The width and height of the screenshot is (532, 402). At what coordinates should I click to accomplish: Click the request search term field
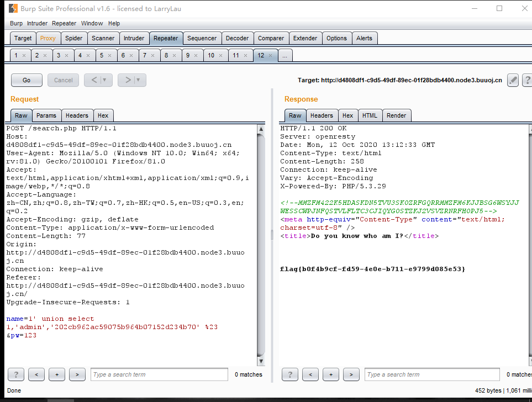(159, 374)
